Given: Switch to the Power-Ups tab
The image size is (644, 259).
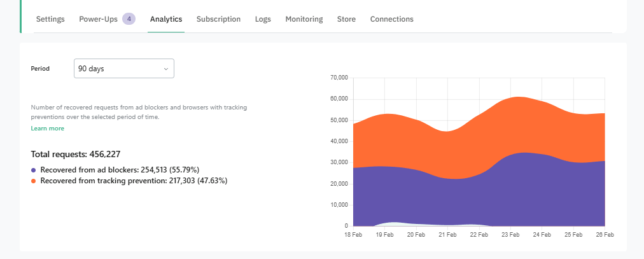Looking at the screenshot, I should 98,19.
